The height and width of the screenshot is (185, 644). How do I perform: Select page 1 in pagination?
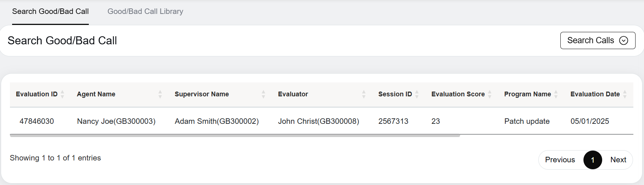[593, 160]
